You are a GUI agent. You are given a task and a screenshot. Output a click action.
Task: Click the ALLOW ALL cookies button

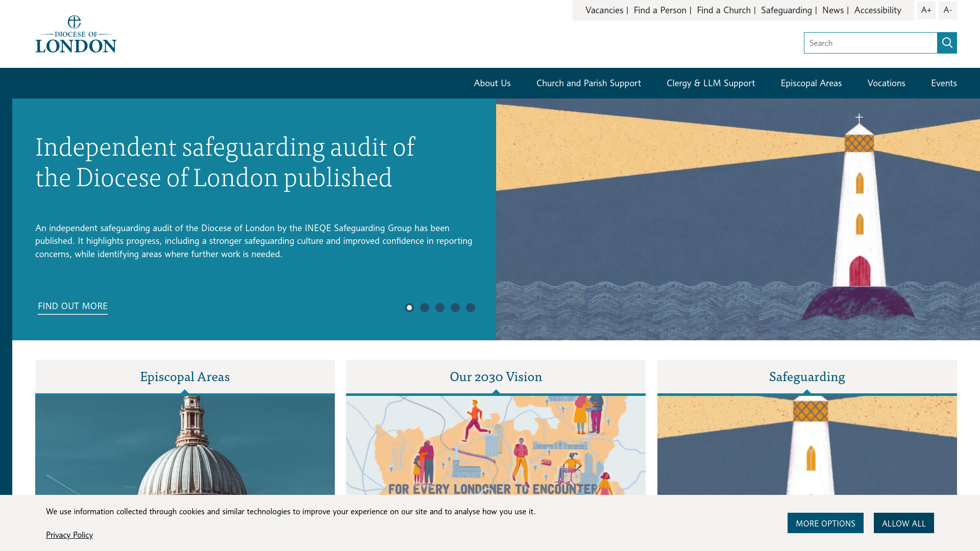[x=903, y=523]
